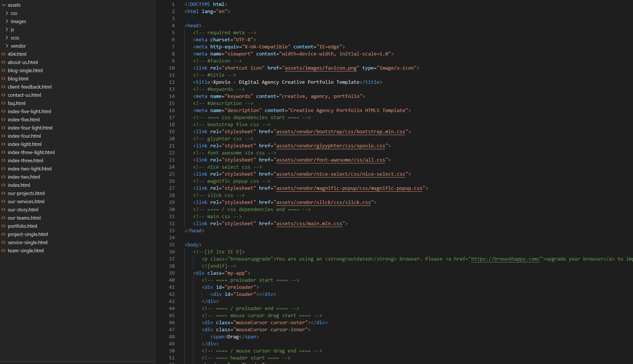Follow the xpovio.css href link
Viewport: 633px width, 364px height.
pos(330,146)
